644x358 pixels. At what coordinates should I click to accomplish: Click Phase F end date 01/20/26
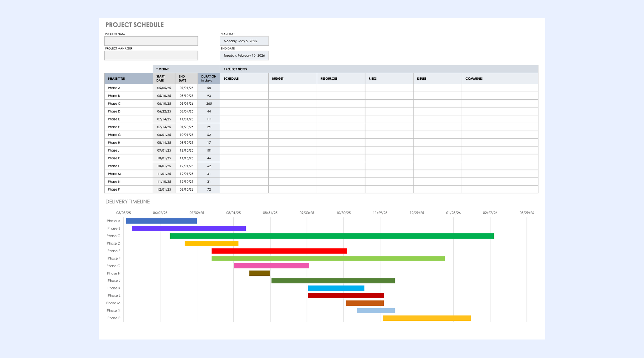pos(186,127)
